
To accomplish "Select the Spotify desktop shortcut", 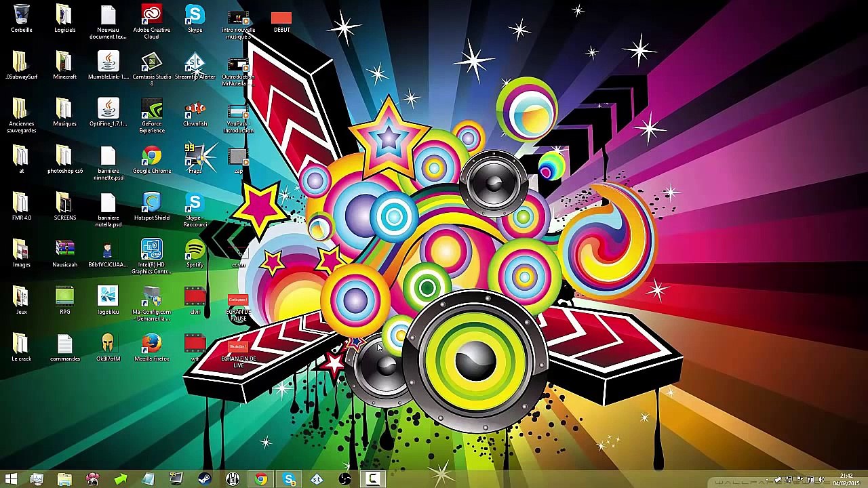I will pos(195,253).
